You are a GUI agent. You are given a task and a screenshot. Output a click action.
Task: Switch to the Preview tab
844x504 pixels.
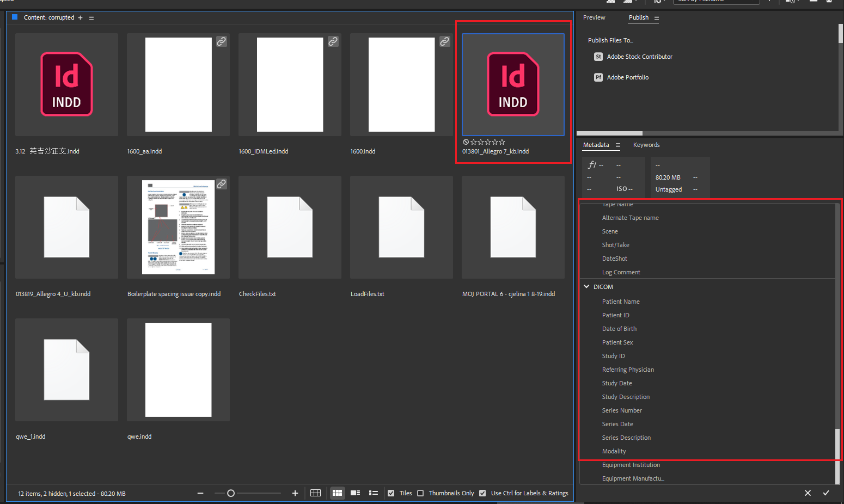click(x=594, y=17)
